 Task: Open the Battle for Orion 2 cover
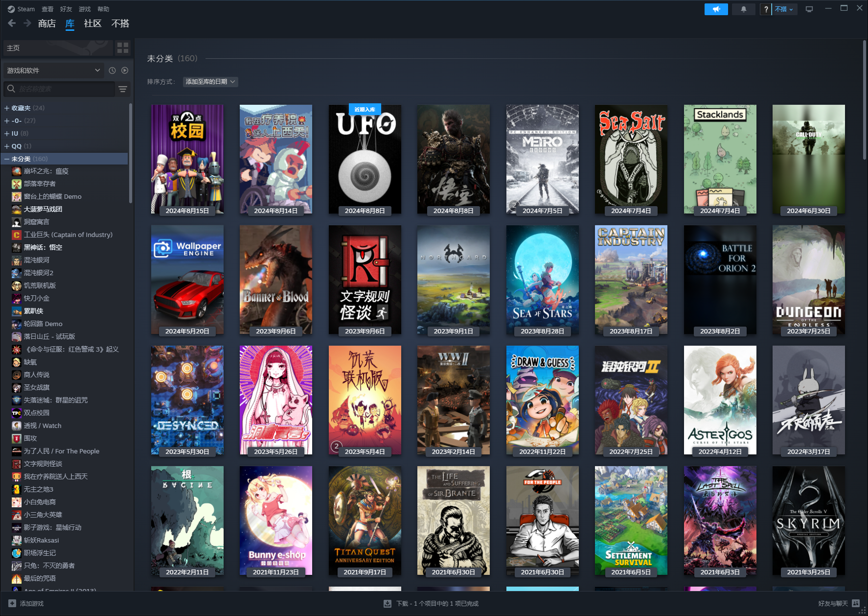tap(720, 280)
